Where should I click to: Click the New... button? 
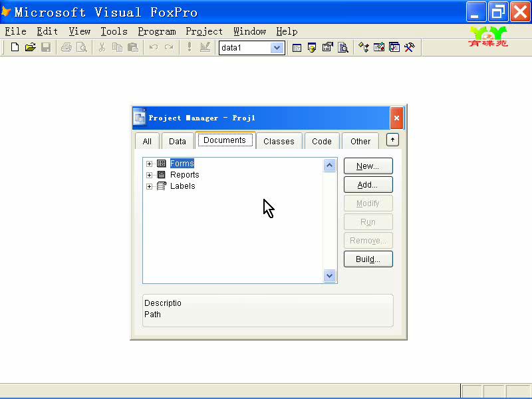point(368,166)
